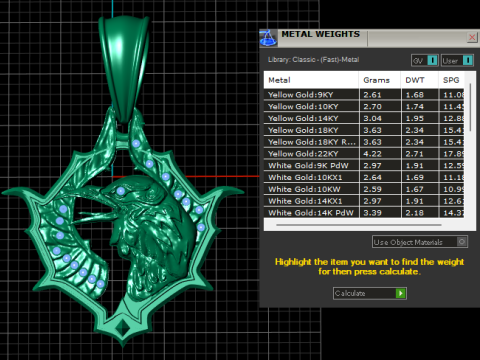Click grams value 4.22 for 22KY
Viewport: 480px width, 360px height.
[372, 154]
